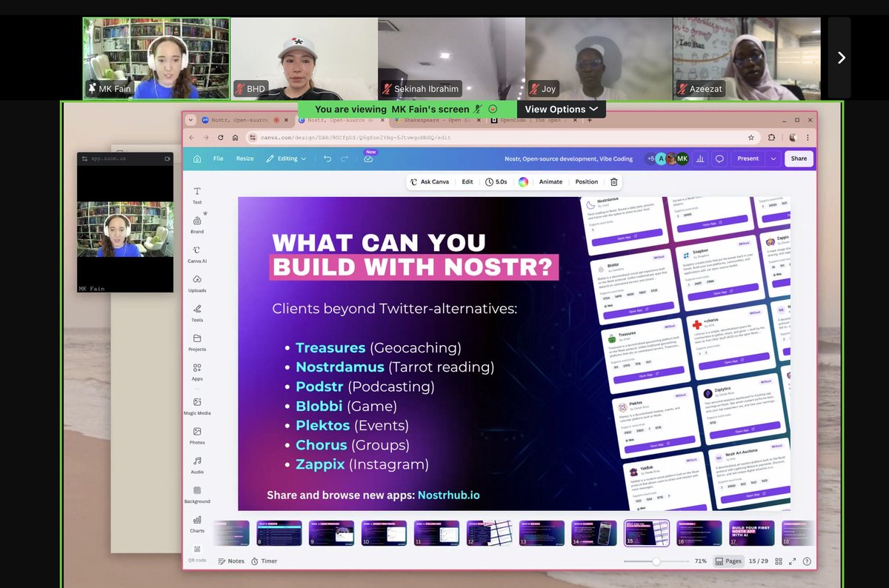889x588 pixels.
Task: Go back in the browser
Action: click(192, 138)
